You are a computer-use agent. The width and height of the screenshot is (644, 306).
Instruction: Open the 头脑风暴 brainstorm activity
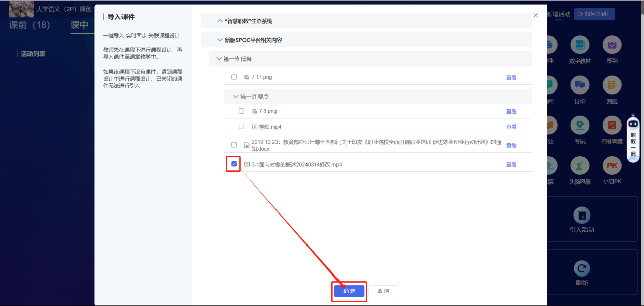(580, 166)
